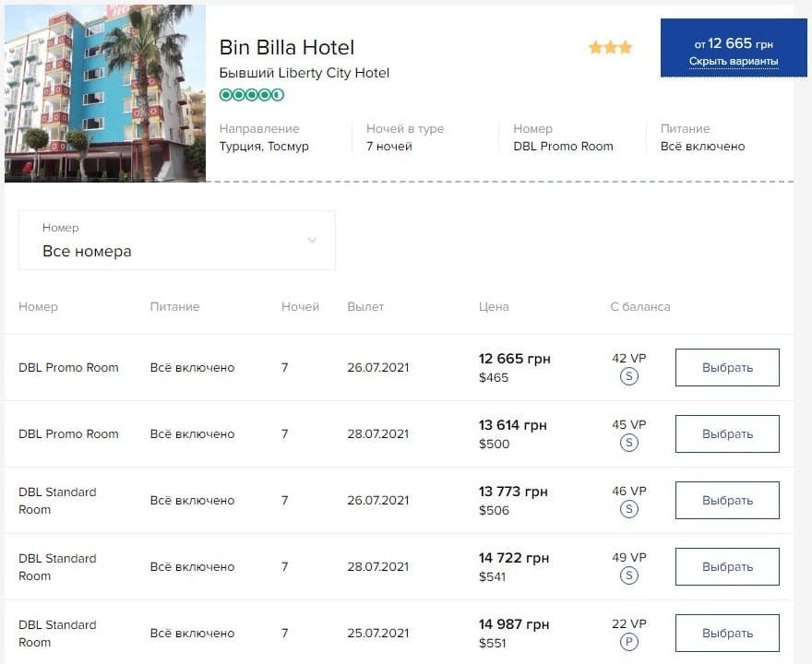The width and height of the screenshot is (812, 664).
Task: Open the Bin Billa Hotel title
Action: point(287,48)
